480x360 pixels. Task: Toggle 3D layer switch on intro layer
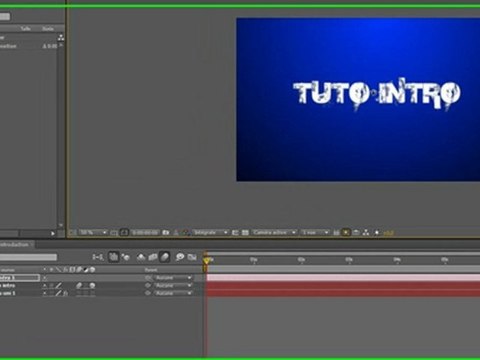pos(92,285)
